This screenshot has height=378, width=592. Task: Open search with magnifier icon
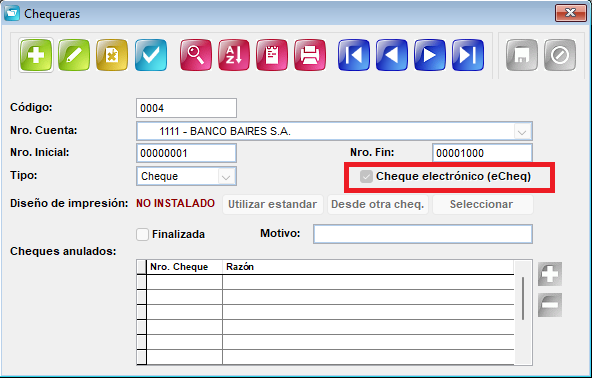[196, 55]
